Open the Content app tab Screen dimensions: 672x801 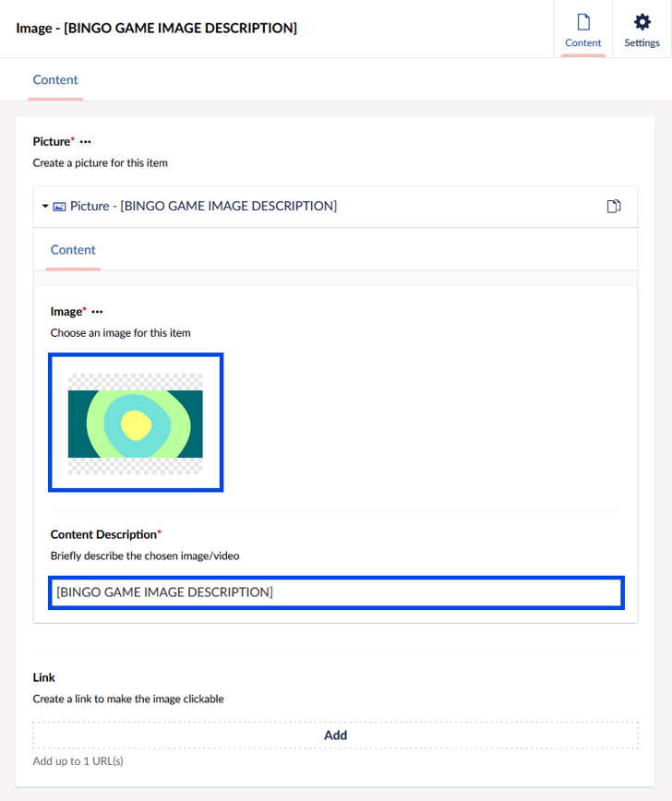coord(582,30)
